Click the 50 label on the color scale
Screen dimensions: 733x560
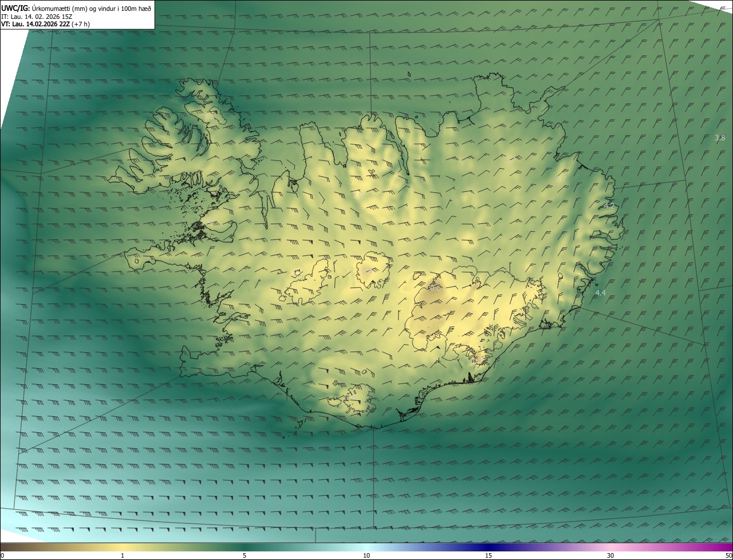728,555
